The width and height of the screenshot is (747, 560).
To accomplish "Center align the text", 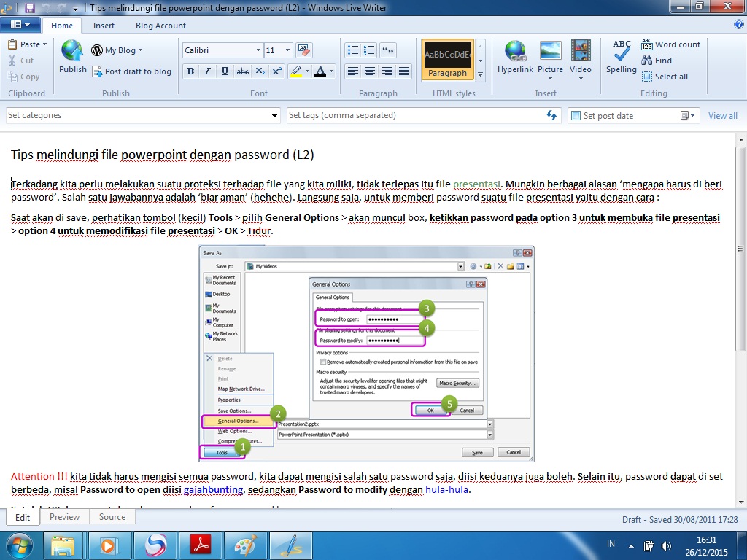I will pos(370,71).
